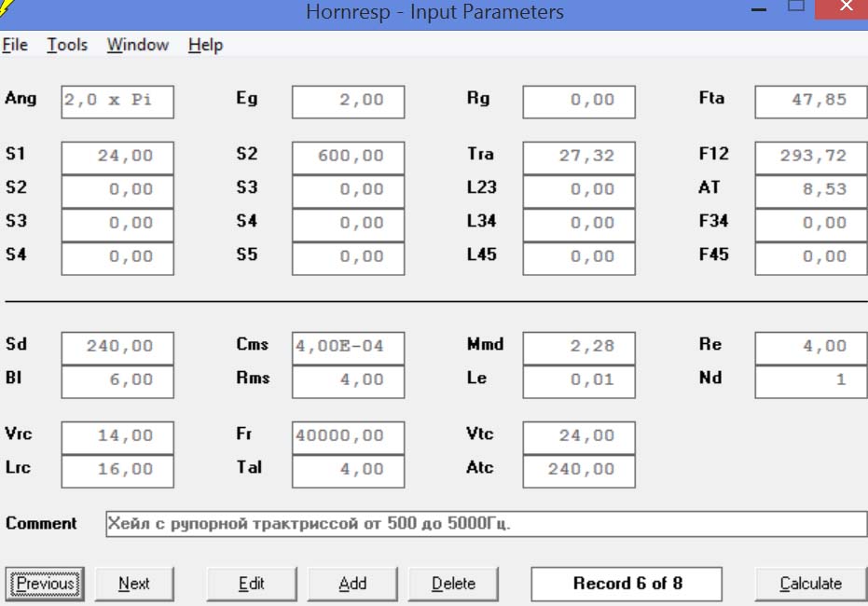Open the Window menu
The height and width of the screenshot is (606, 868).
[x=138, y=45]
